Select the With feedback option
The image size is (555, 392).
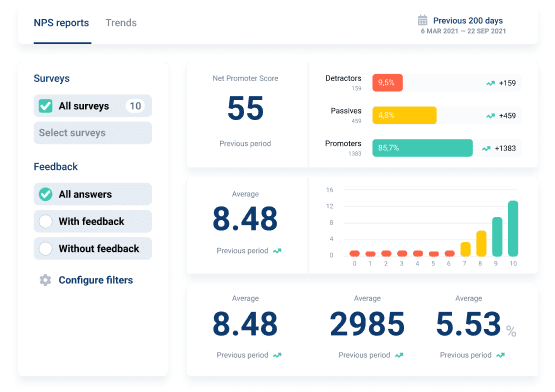coord(93,221)
